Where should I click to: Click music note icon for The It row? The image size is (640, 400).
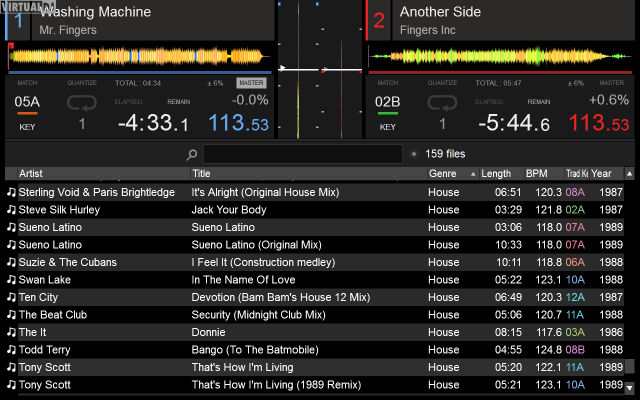[11, 333]
